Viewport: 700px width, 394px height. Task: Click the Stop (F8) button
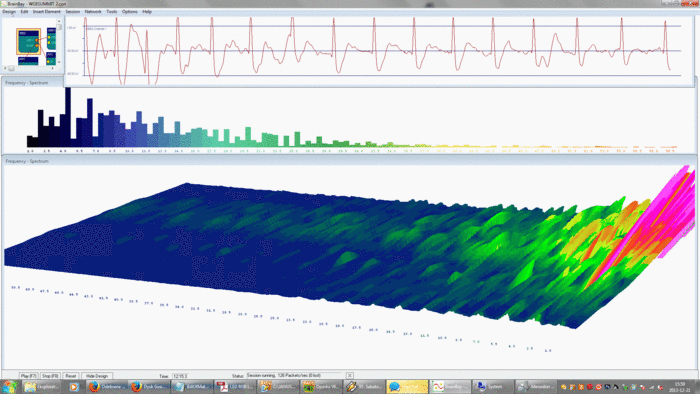[50, 376]
